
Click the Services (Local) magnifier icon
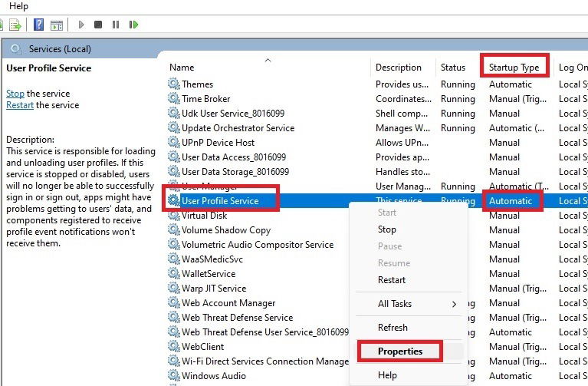[16, 49]
